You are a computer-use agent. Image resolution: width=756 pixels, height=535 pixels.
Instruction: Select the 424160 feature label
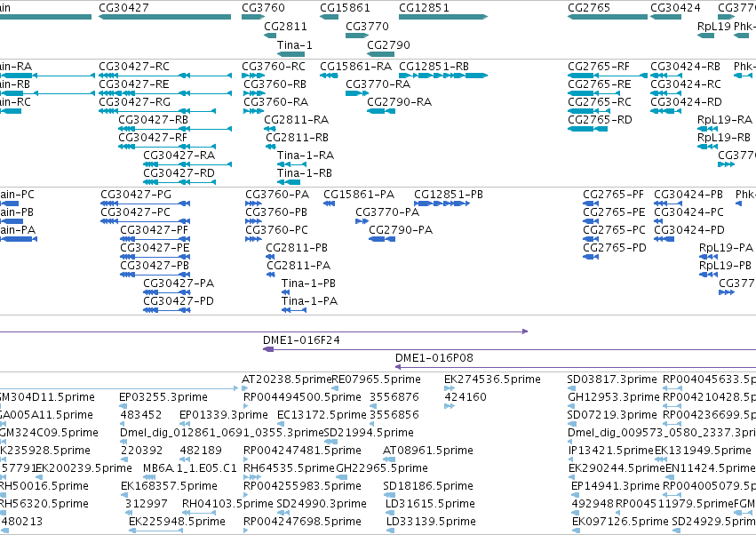pyautogui.click(x=466, y=397)
